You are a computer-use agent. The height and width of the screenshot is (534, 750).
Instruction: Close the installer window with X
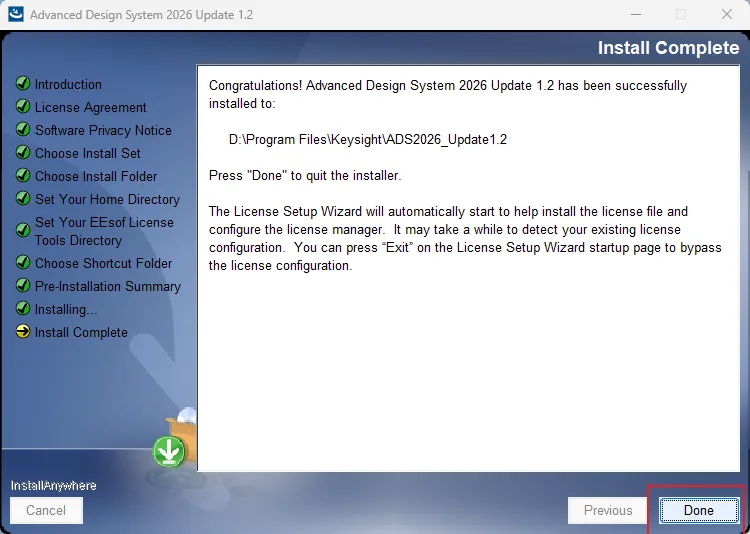pyautogui.click(x=727, y=14)
